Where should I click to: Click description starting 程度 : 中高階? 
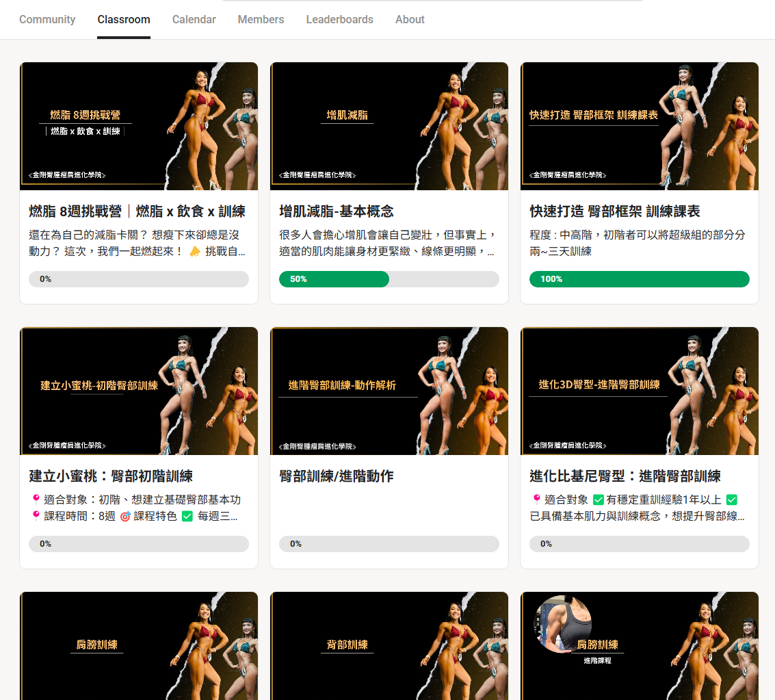[638, 243]
